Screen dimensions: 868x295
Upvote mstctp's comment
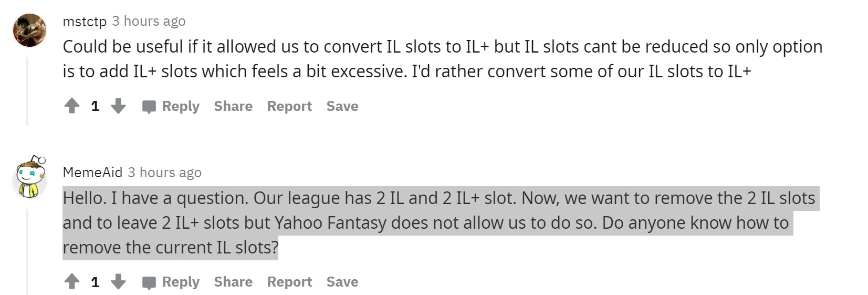tap(72, 106)
